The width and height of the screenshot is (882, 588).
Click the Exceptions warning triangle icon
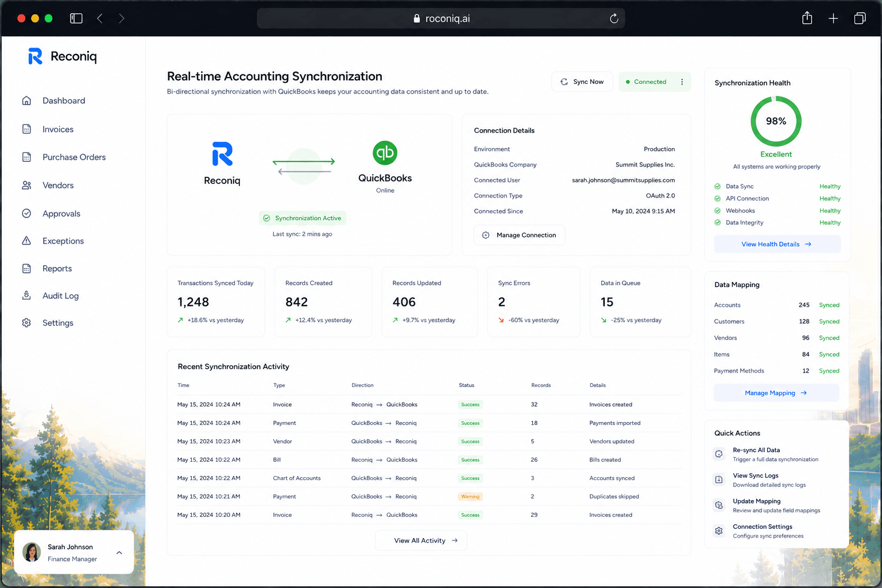(26, 241)
